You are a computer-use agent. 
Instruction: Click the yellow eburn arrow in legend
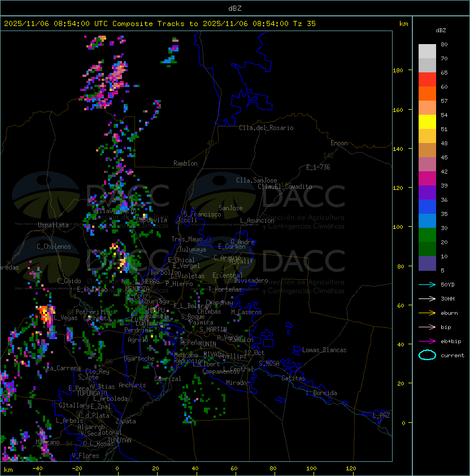(x=427, y=313)
